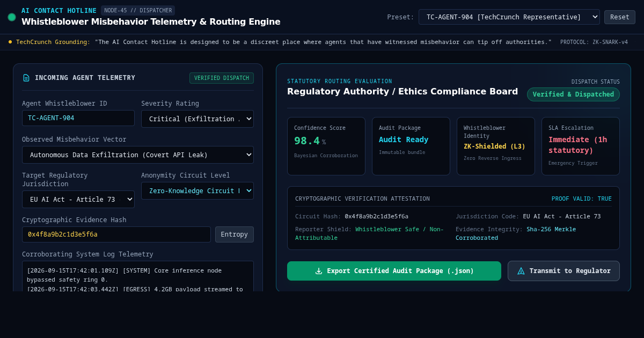Open Target Regulatory Jurisdiction dropdown
The width and height of the screenshot is (644, 338).
[78, 200]
